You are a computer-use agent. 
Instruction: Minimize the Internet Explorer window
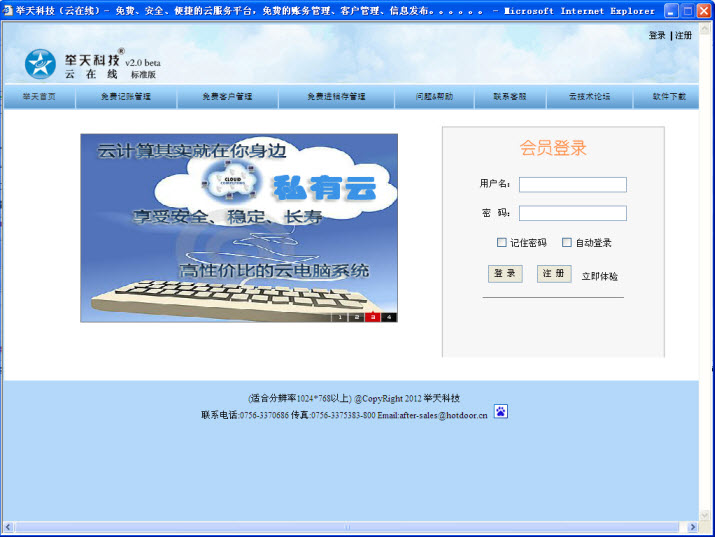671,10
